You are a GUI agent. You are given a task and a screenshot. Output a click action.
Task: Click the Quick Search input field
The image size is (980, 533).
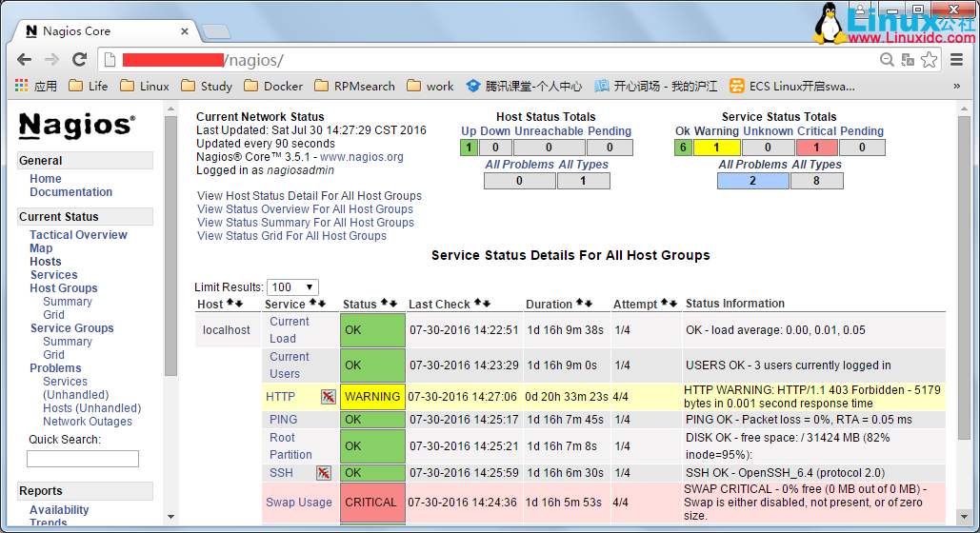(x=83, y=459)
